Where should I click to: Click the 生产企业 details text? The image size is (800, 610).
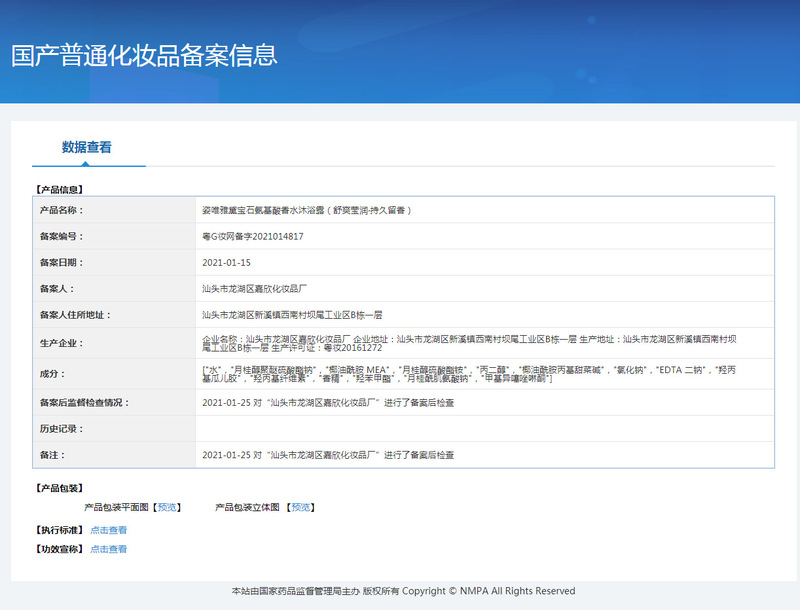pyautogui.click(x=470, y=343)
